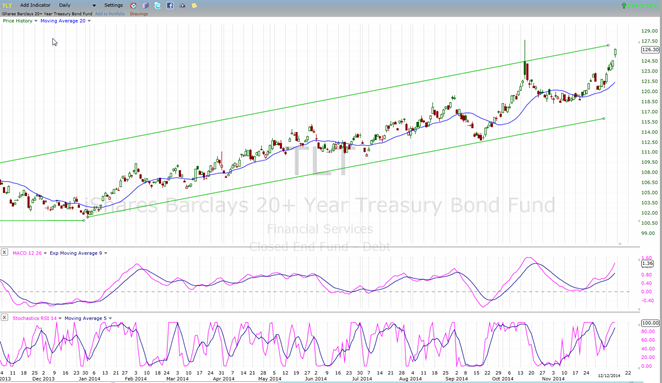Click the 12/12/2014 date label

pos(609,375)
